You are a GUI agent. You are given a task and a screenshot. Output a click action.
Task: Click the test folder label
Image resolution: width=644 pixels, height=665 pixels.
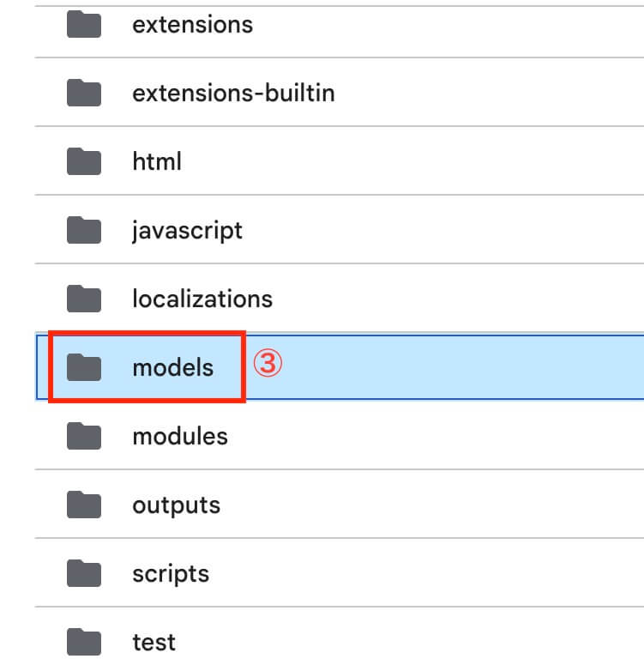pos(153,642)
